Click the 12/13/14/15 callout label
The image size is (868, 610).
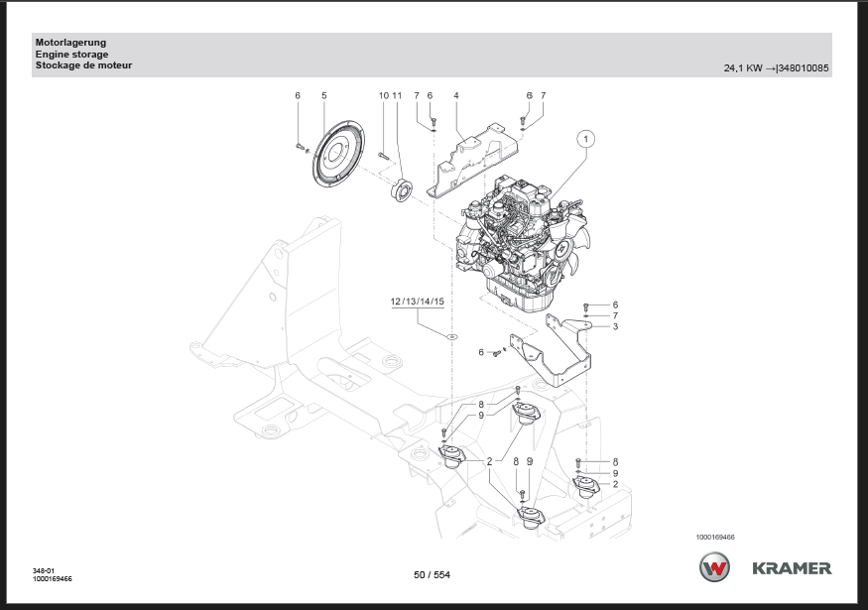417,300
